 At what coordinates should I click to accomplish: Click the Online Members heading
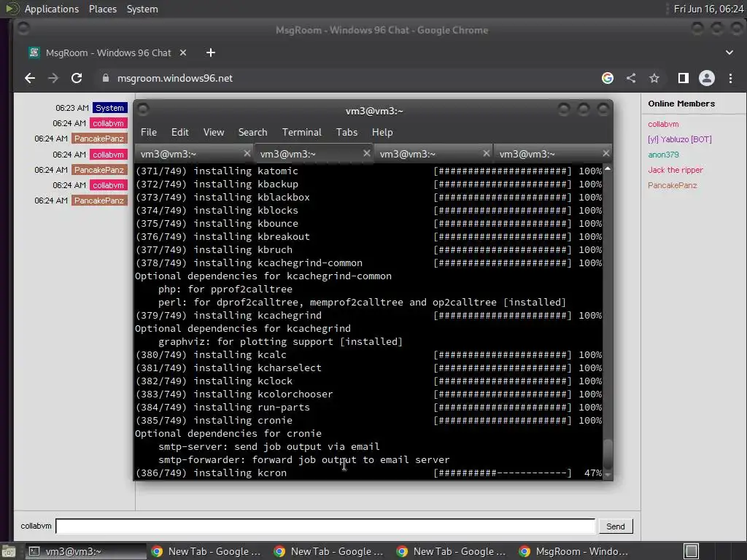tap(681, 104)
